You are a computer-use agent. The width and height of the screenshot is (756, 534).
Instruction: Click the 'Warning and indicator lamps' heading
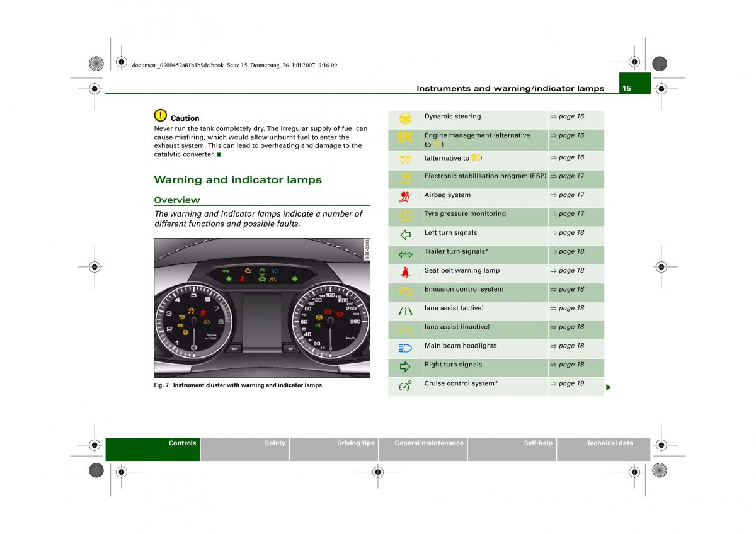pos(238,180)
